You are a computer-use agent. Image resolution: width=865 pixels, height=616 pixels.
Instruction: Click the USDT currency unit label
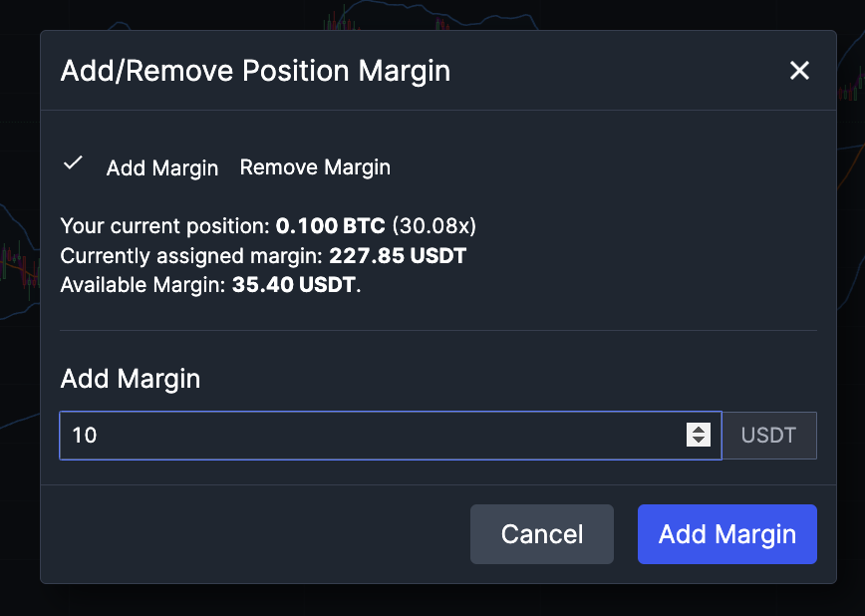768,436
